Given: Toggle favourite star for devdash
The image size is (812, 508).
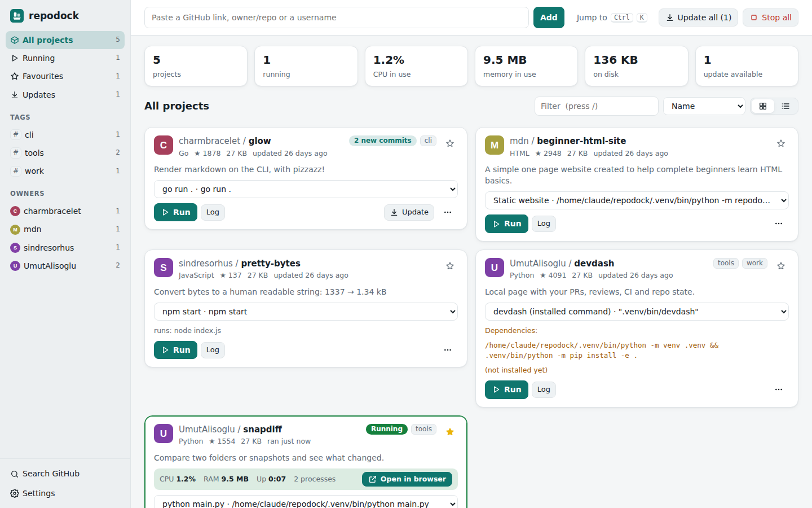Looking at the screenshot, I should click(781, 266).
